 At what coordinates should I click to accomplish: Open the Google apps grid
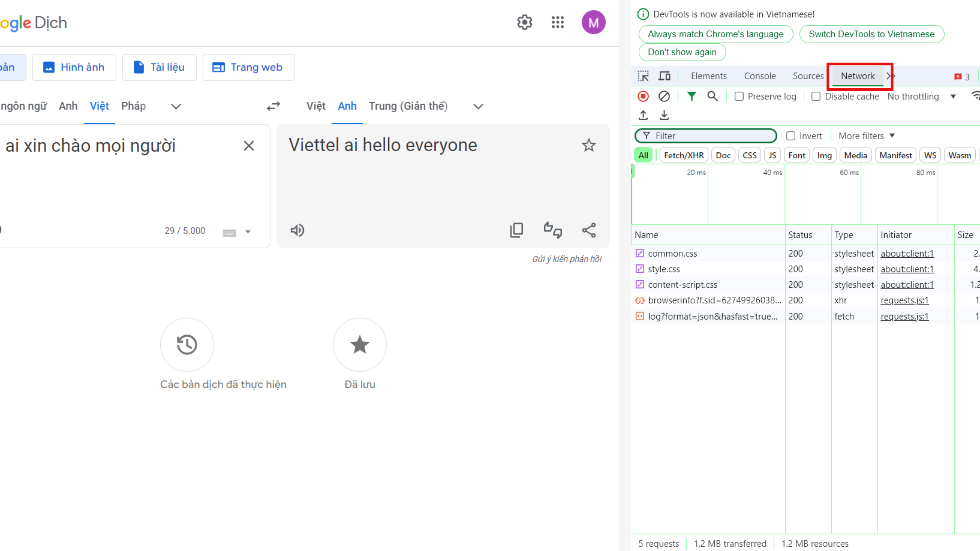point(557,22)
